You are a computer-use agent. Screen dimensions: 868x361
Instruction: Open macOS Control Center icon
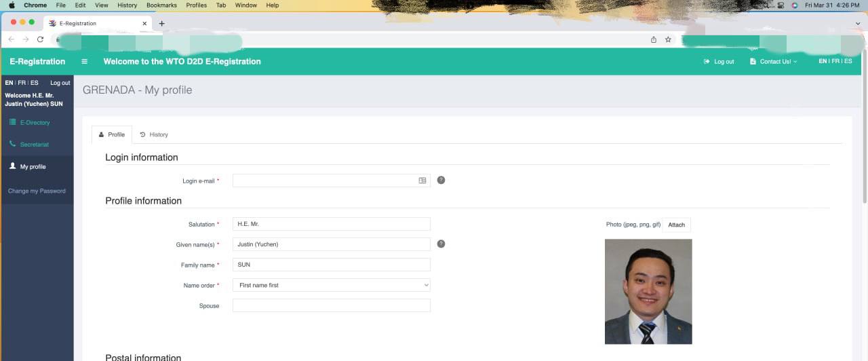click(x=781, y=5)
